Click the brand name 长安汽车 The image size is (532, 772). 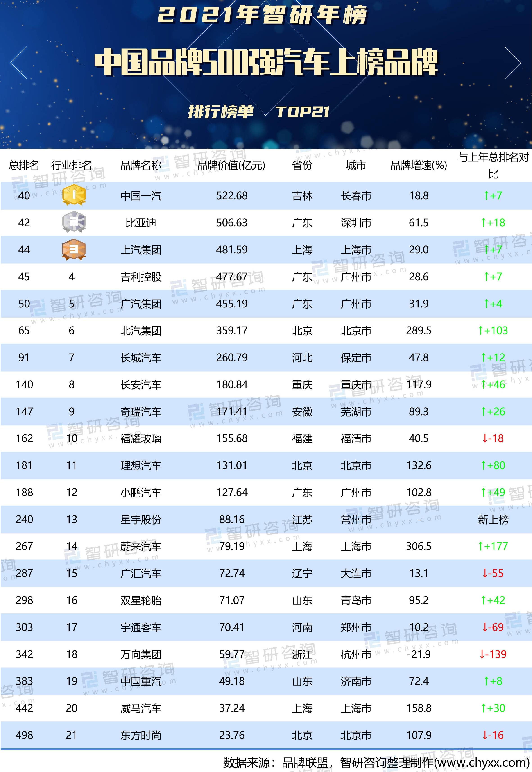(141, 385)
